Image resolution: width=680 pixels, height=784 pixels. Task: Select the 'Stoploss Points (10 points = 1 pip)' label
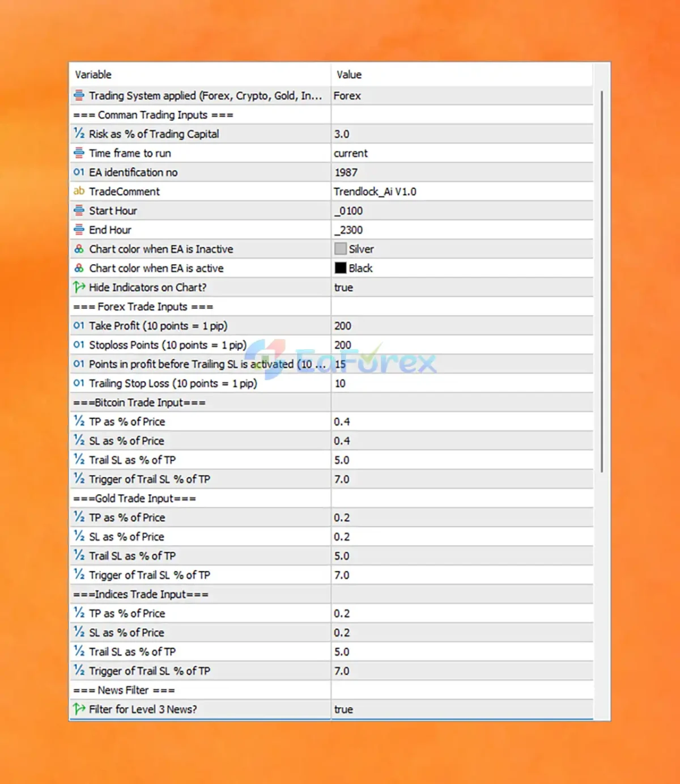[x=168, y=345]
